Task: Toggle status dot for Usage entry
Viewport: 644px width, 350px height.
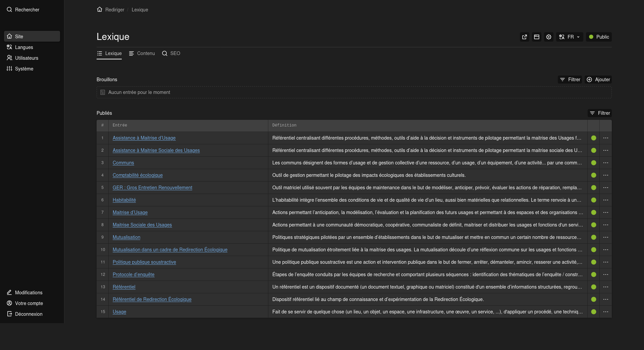Action: pyautogui.click(x=593, y=312)
